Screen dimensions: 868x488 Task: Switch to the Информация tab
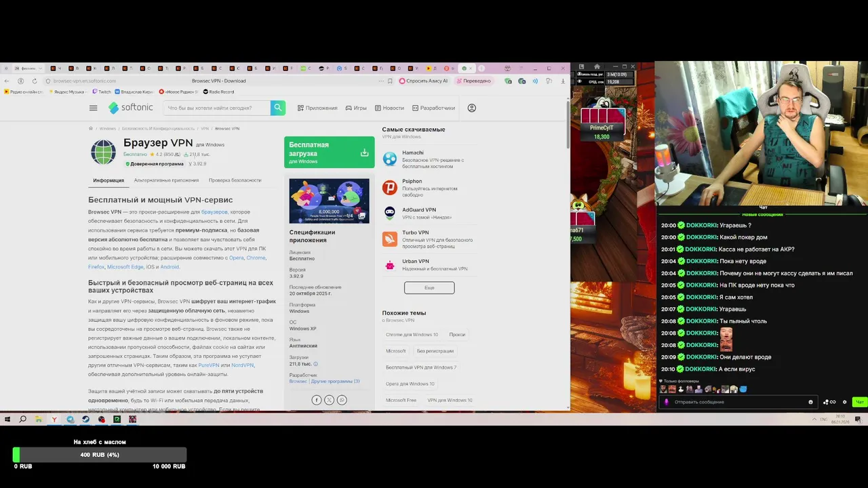(108, 180)
